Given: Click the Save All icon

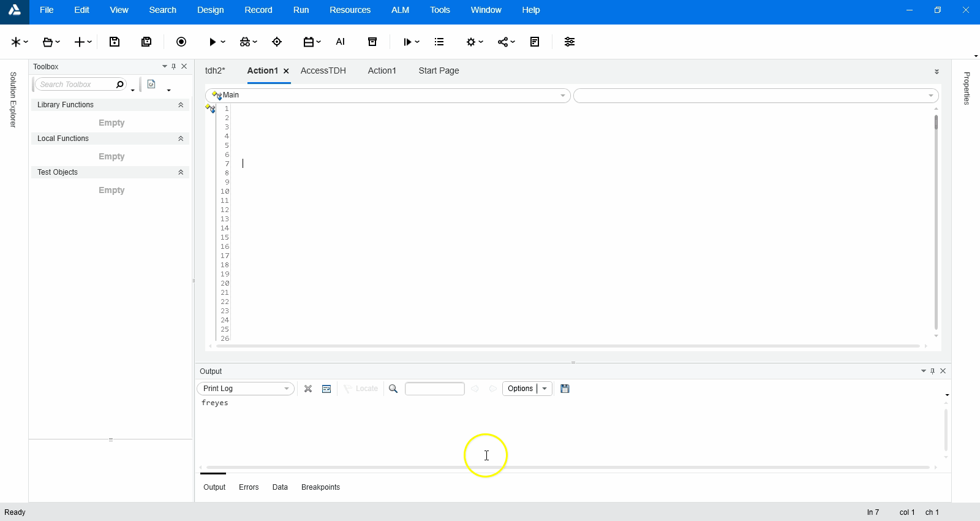Looking at the screenshot, I should click(146, 42).
